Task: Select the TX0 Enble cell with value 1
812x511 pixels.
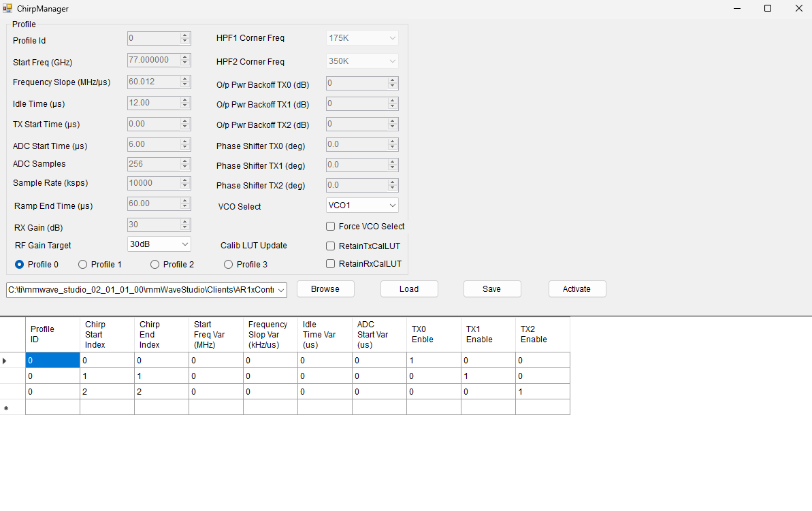Action: click(x=434, y=361)
